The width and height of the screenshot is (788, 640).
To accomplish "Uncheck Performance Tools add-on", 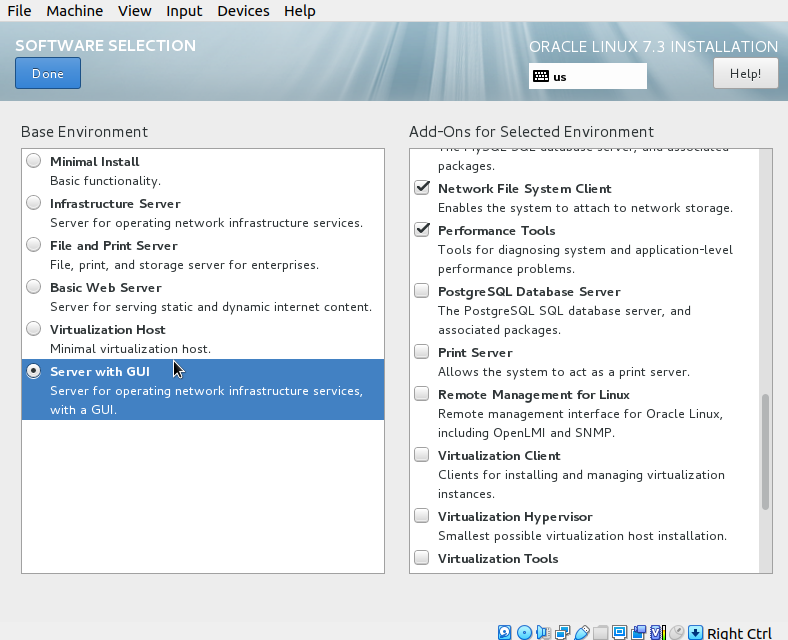I will [422, 230].
